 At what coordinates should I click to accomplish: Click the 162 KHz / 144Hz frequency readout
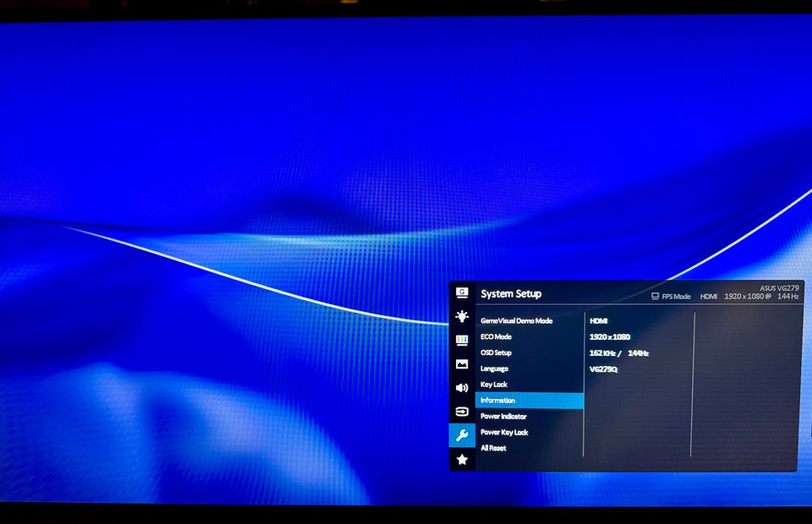pyautogui.click(x=619, y=353)
